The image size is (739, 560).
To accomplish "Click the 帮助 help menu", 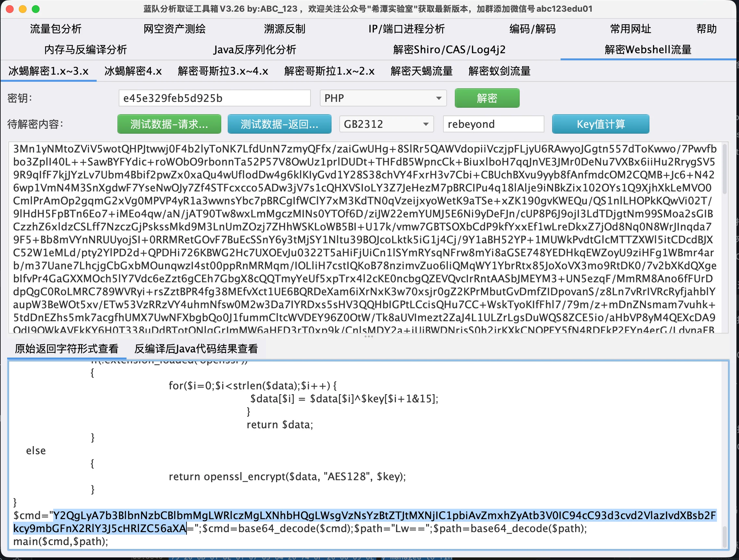I will pos(706,29).
